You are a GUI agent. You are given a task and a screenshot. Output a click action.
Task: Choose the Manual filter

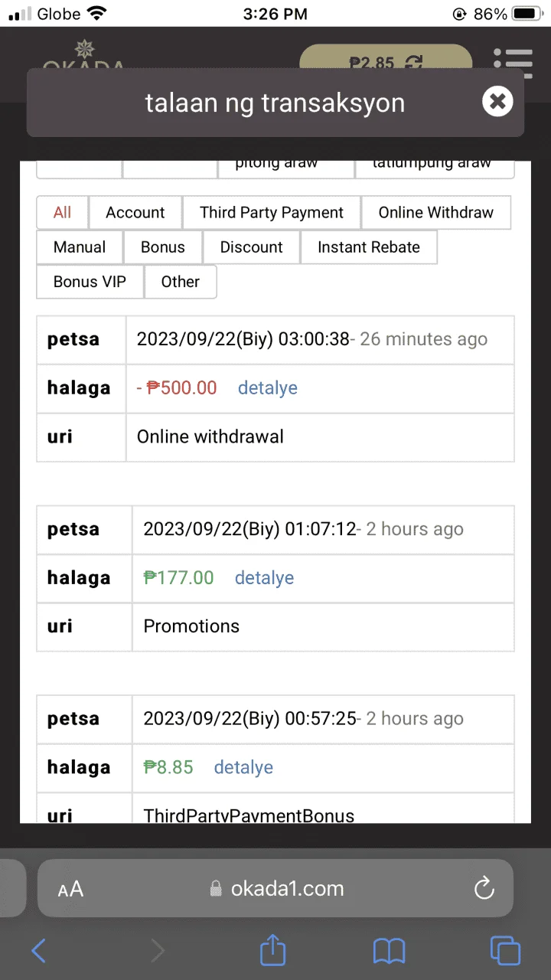tap(80, 247)
